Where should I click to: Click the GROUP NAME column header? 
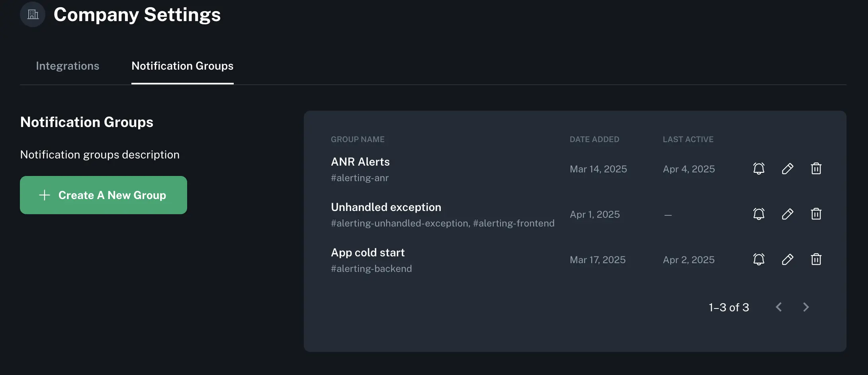click(358, 139)
